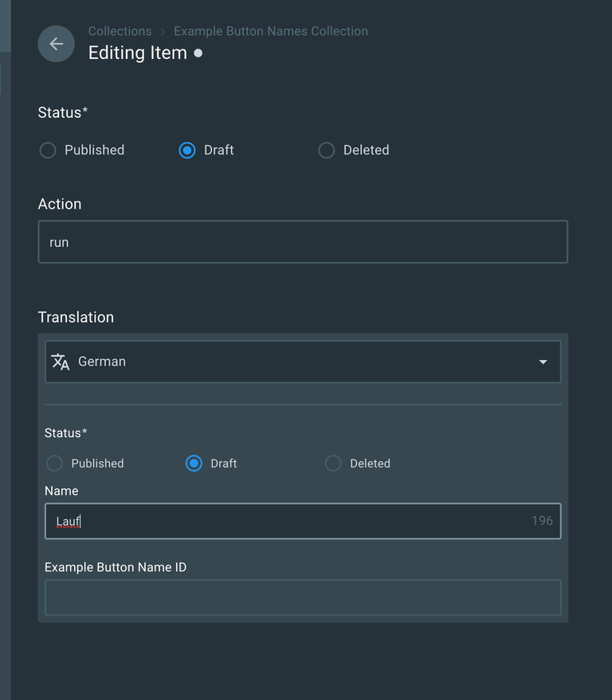The height and width of the screenshot is (700, 612).
Task: Click into the Name field with "Lauf"
Action: (287, 522)
